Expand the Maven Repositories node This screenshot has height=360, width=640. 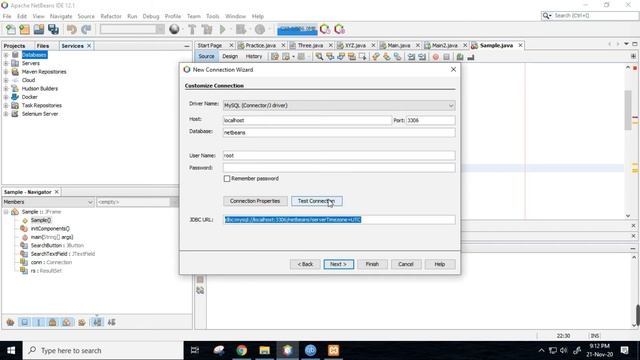pos(6,72)
